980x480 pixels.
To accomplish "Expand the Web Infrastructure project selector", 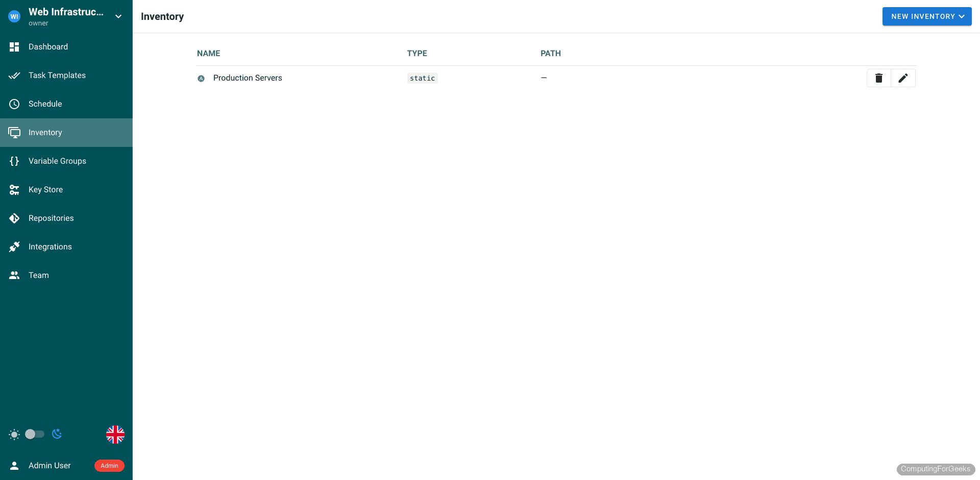I will (118, 16).
